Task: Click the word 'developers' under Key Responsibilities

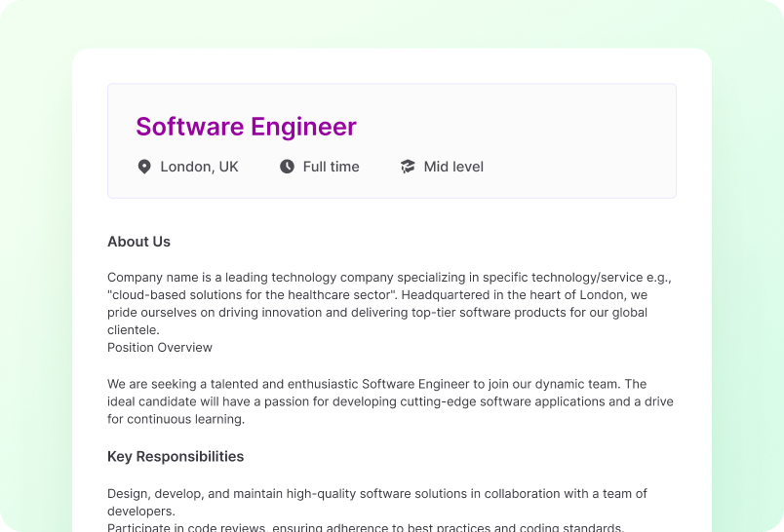Action: click(x=139, y=512)
